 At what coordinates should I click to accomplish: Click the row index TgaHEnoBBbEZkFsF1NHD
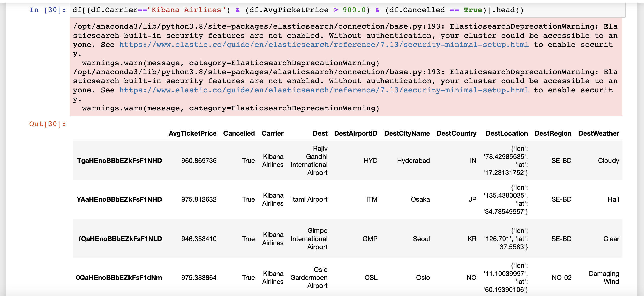(119, 161)
